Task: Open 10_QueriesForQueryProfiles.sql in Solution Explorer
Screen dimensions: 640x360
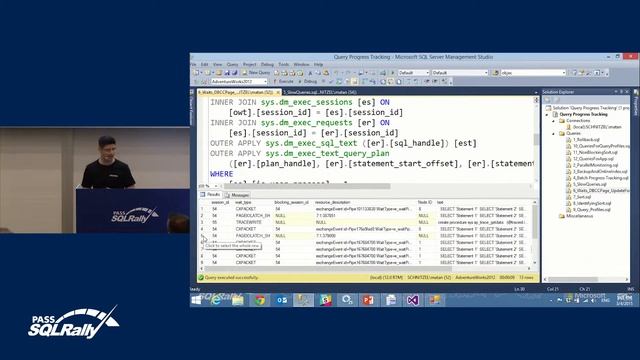Action: [598, 146]
